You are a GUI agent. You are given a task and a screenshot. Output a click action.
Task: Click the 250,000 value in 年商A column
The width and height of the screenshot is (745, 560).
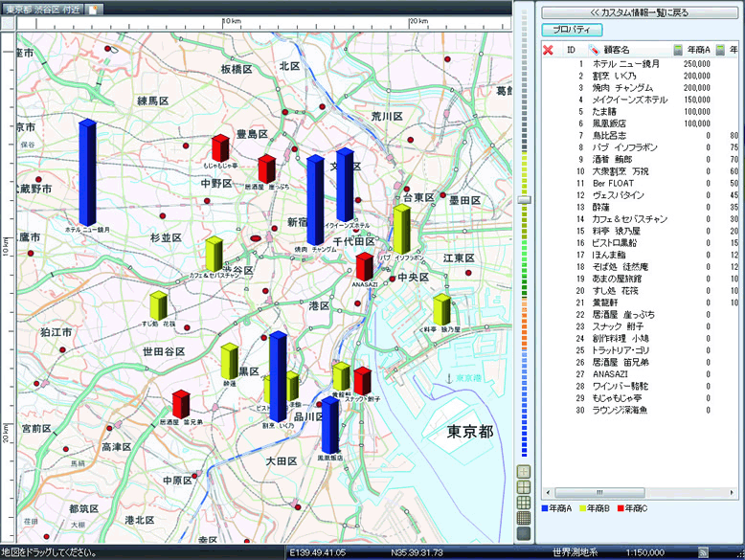pyautogui.click(x=697, y=63)
